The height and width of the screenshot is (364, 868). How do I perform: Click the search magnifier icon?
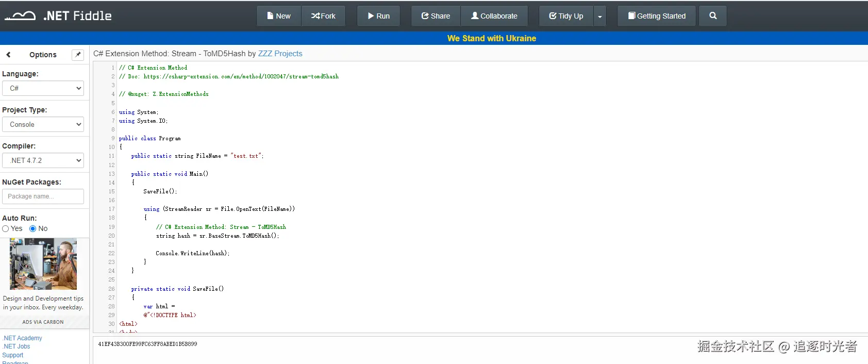coord(713,16)
